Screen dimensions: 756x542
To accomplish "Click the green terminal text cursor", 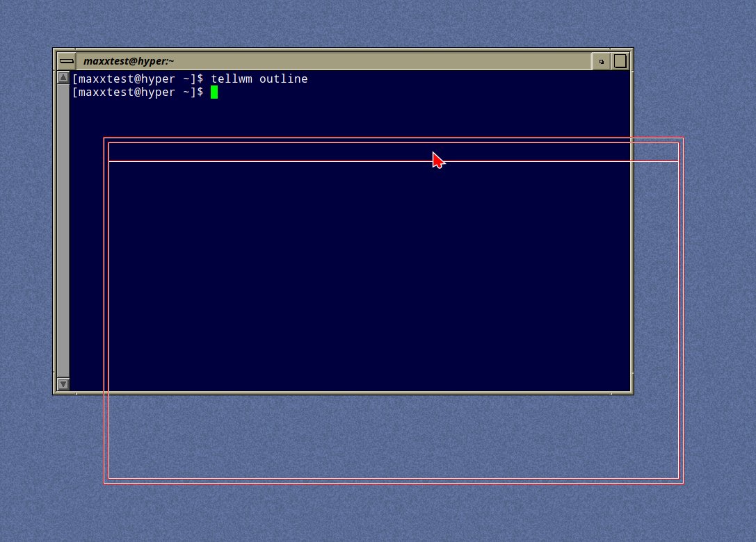I will [215, 92].
